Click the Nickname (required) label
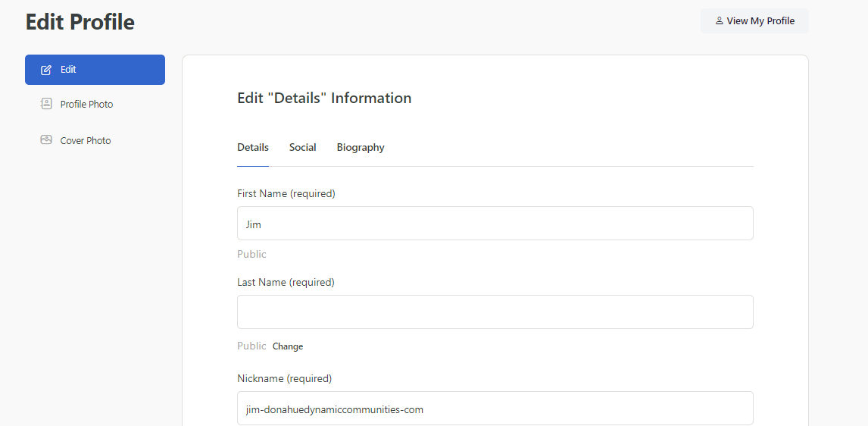 285,379
